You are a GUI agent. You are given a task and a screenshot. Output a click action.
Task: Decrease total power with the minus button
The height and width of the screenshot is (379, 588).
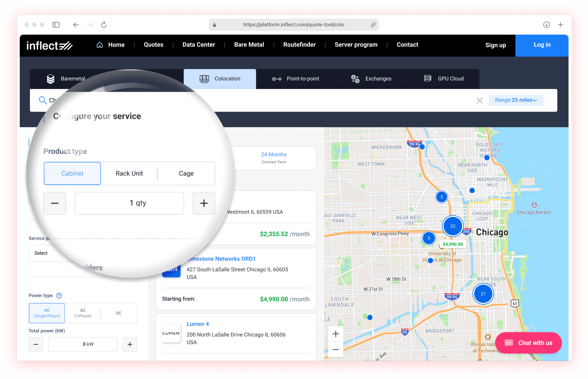coord(36,344)
